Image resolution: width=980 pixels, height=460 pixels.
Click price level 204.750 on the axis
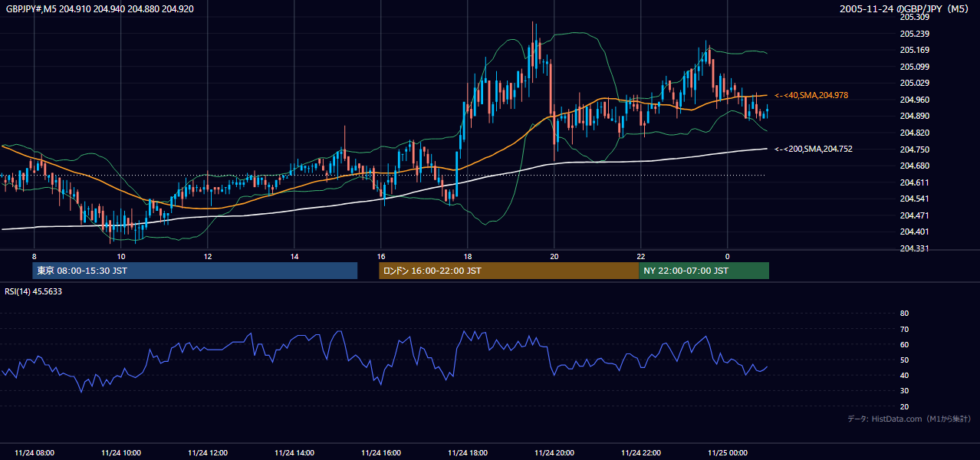[915, 149]
